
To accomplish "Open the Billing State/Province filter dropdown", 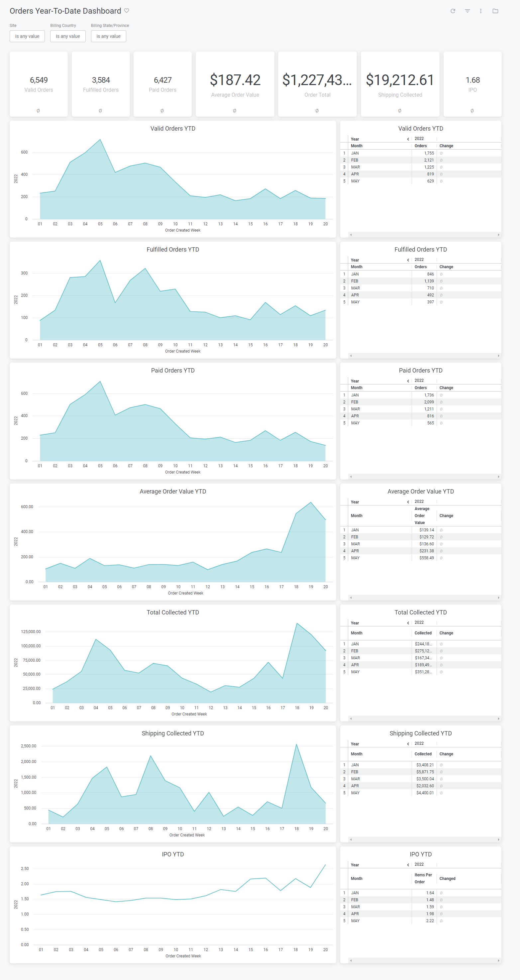I will (x=108, y=36).
